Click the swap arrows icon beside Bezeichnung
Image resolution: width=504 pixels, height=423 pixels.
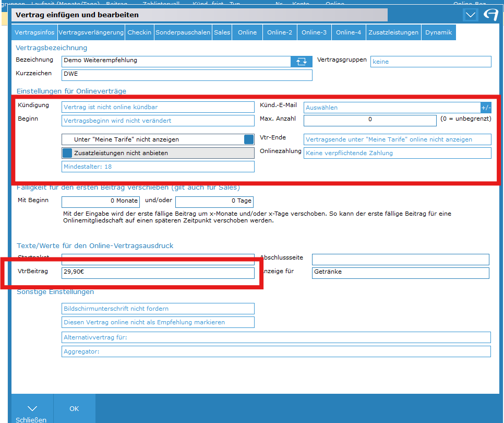302,61
